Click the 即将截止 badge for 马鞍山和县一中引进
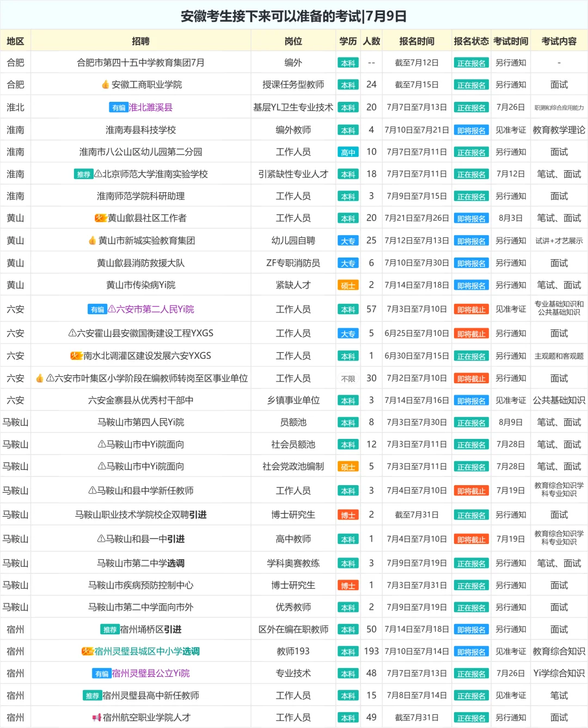Screen dimensions: 588x728 pyautogui.click(x=471, y=540)
